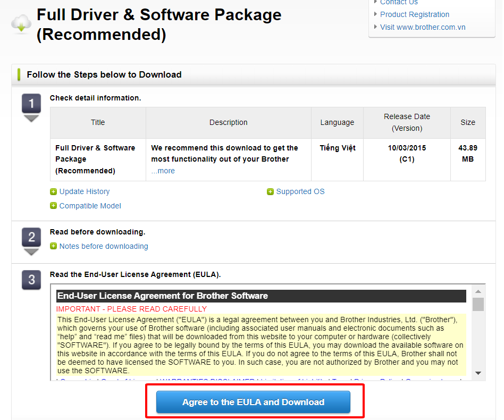The image size is (504, 420).
Task: Expand the Supported OS section
Action: click(300, 191)
